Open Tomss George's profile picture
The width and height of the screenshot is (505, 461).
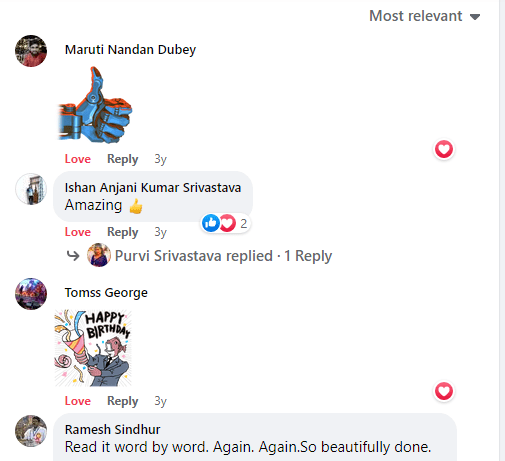(x=31, y=294)
